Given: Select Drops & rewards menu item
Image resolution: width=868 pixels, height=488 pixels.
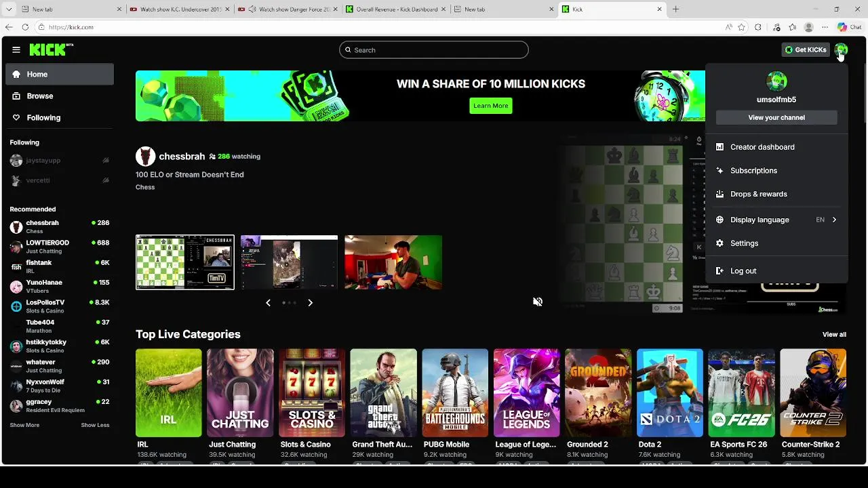Looking at the screenshot, I should 776,194.
